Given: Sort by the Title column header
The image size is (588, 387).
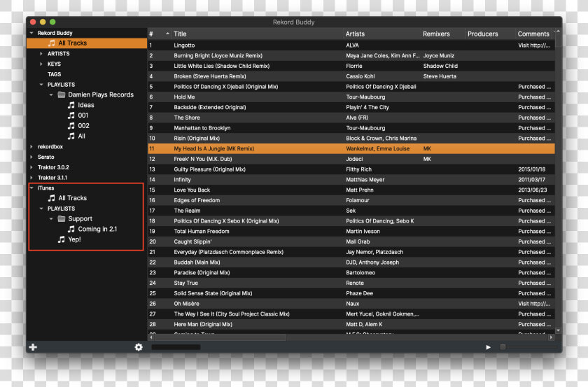Looking at the screenshot, I should tap(258, 34).
